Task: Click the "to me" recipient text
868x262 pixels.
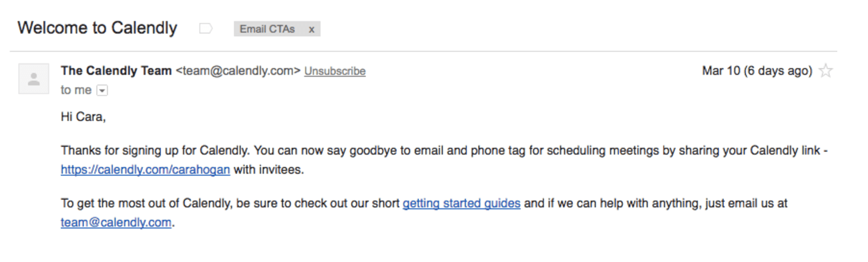Action: pyautogui.click(x=76, y=90)
